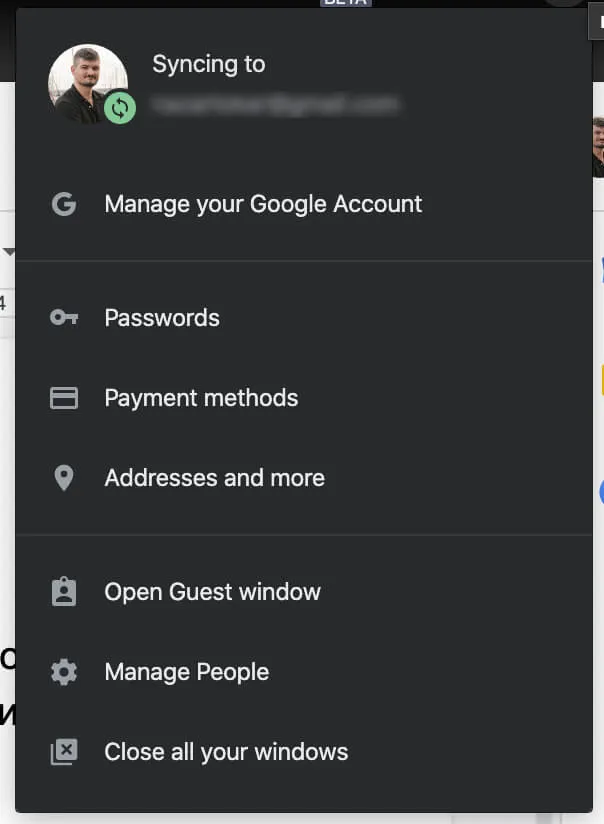Click the boxed X icon for closing windows

[x=64, y=751]
